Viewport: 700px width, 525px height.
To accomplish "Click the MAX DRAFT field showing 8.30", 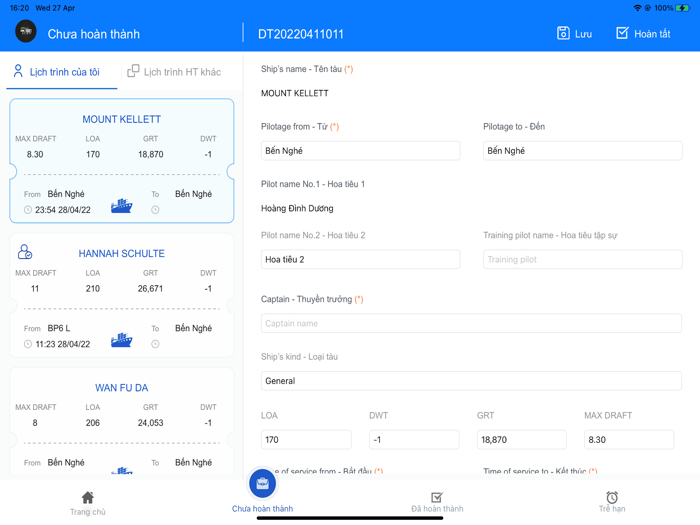I will [x=629, y=440].
